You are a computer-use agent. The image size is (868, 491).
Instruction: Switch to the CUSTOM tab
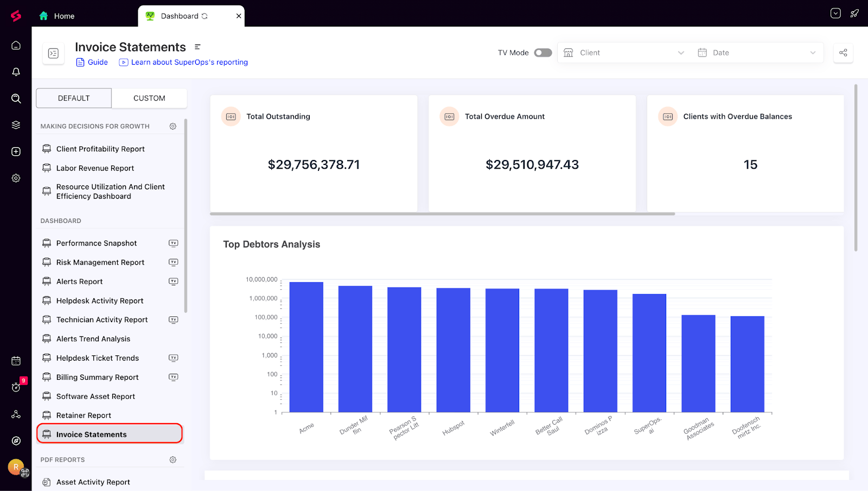149,98
